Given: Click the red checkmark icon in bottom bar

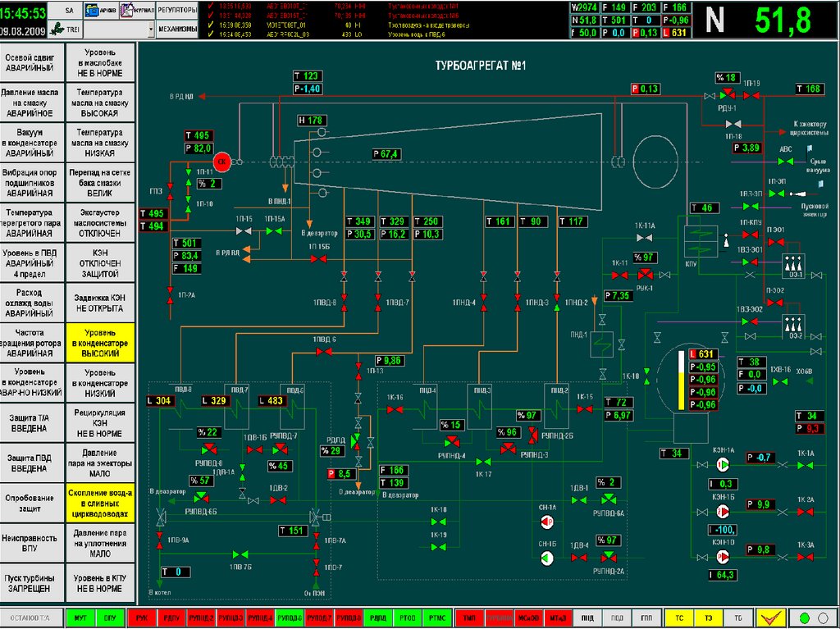Looking at the screenshot, I should pyautogui.click(x=771, y=618).
